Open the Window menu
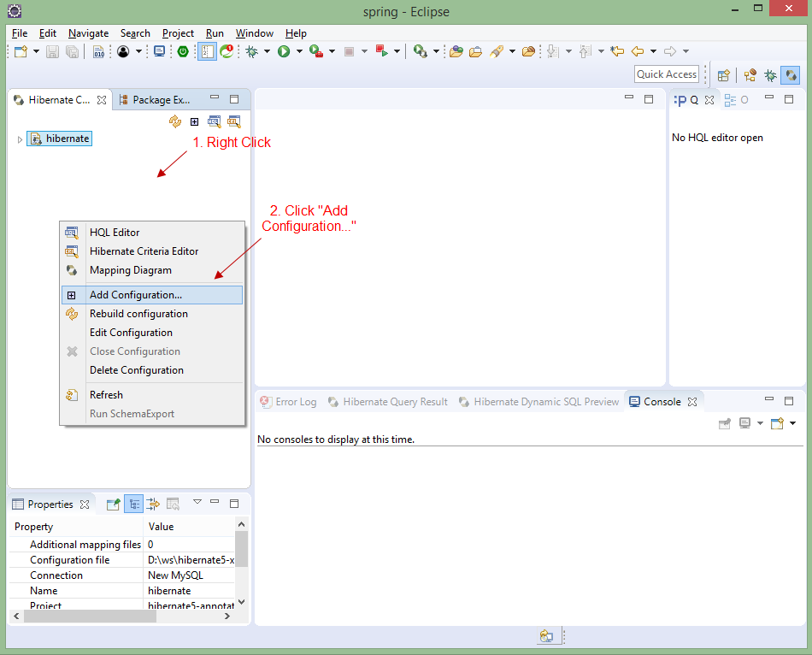Image resolution: width=812 pixels, height=655 pixels. (254, 33)
